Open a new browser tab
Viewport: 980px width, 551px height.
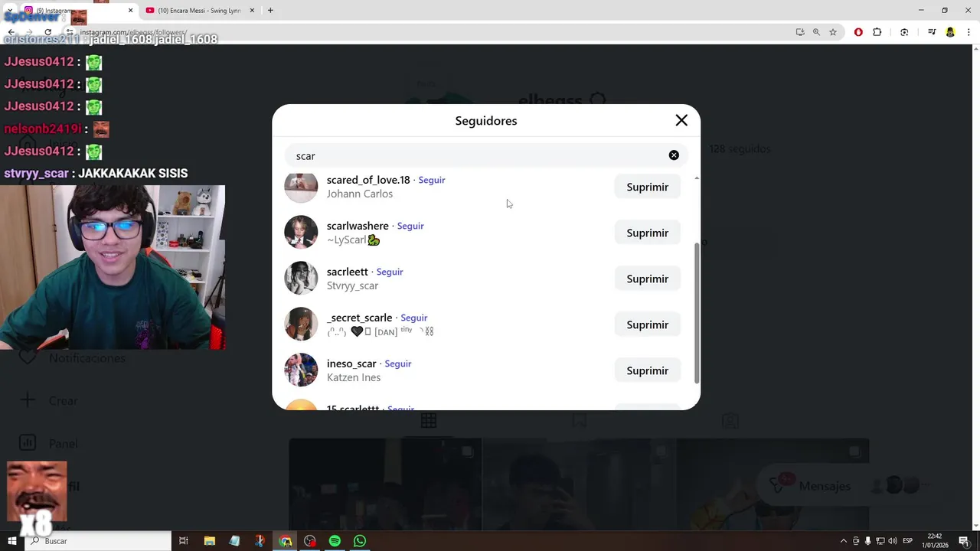(270, 11)
